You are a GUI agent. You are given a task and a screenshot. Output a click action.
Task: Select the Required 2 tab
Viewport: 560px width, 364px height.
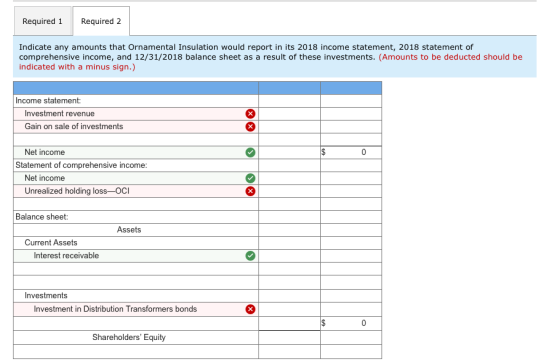[101, 21]
